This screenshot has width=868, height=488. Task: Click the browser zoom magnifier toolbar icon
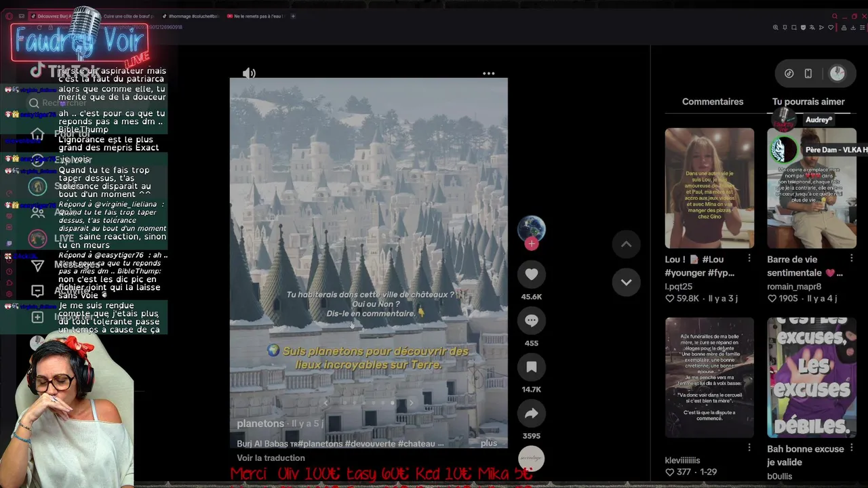776,28
